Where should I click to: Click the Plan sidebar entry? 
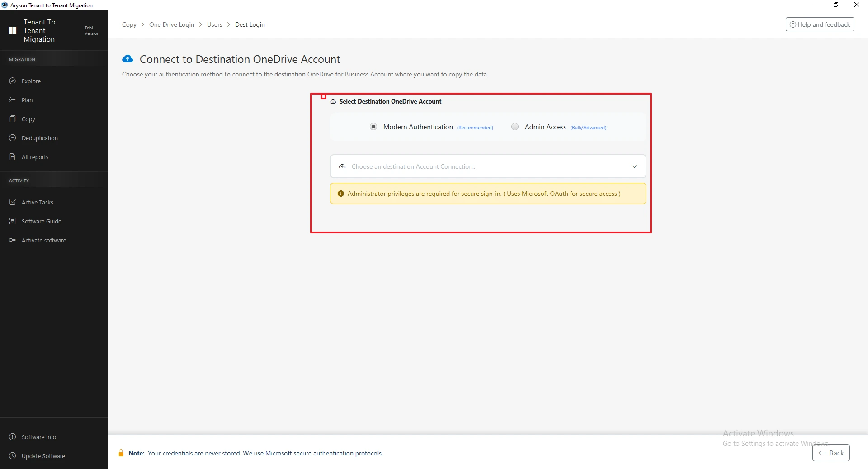pyautogui.click(x=54, y=100)
